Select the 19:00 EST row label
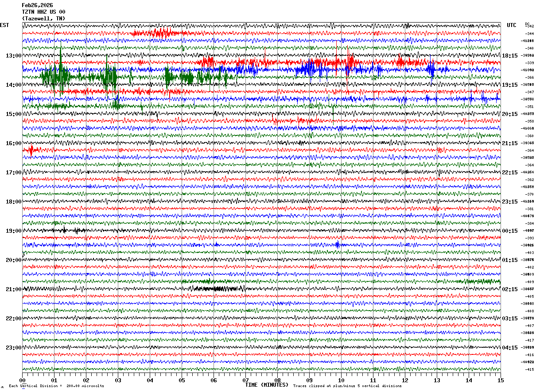This screenshot has height=392, width=536. [14, 231]
